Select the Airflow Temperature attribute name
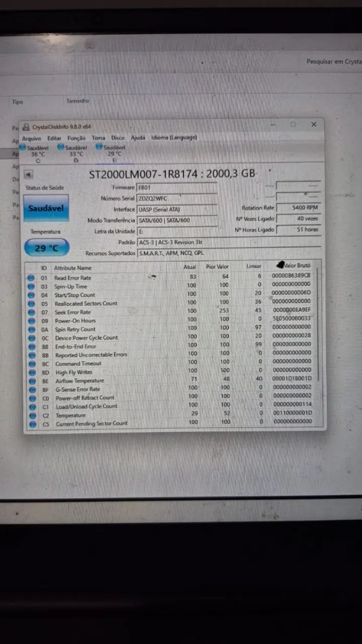 tap(80, 381)
